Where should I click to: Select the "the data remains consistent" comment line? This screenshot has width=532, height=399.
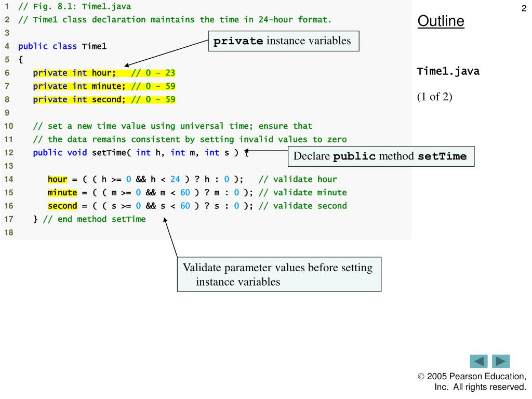[x=190, y=139]
